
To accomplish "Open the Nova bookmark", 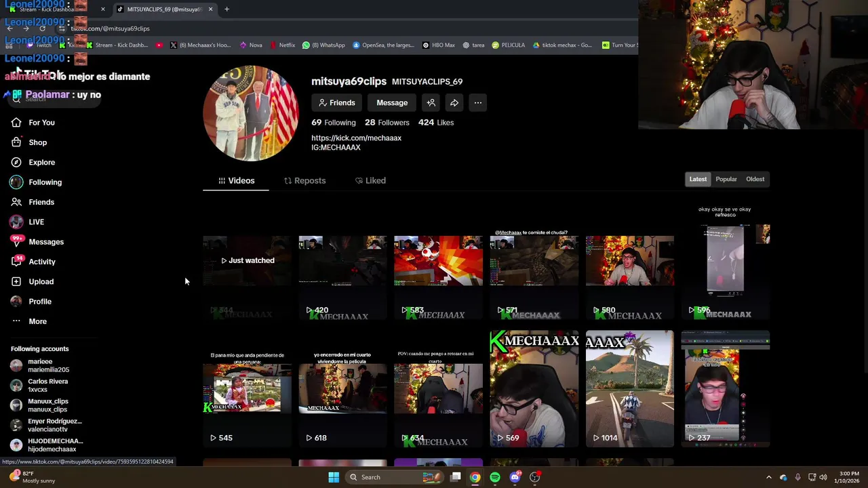I will 251,45.
